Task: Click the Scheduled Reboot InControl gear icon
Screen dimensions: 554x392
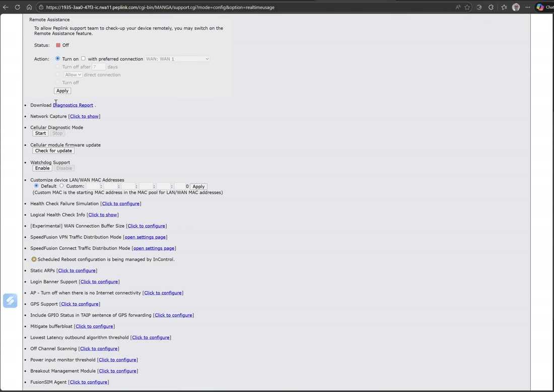Action: pyautogui.click(x=34, y=259)
